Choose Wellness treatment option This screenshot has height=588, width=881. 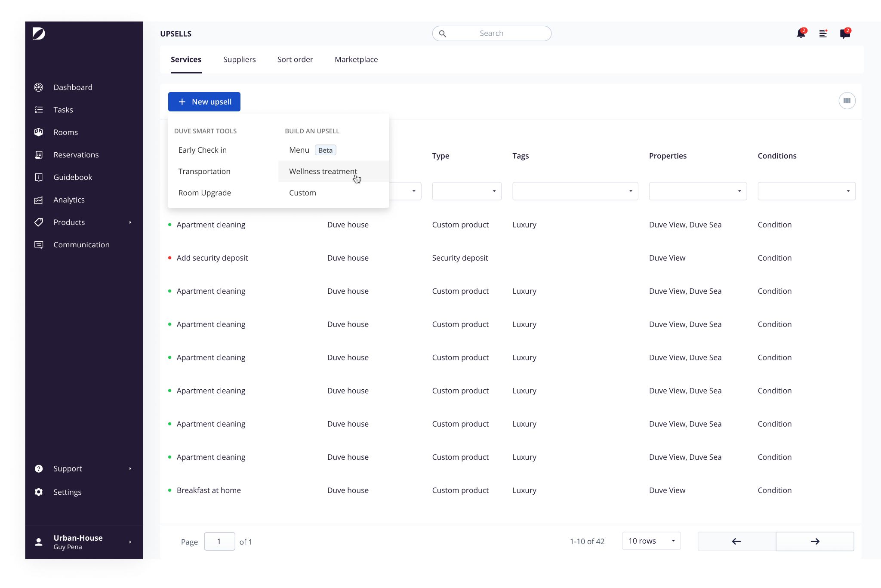coord(334,172)
